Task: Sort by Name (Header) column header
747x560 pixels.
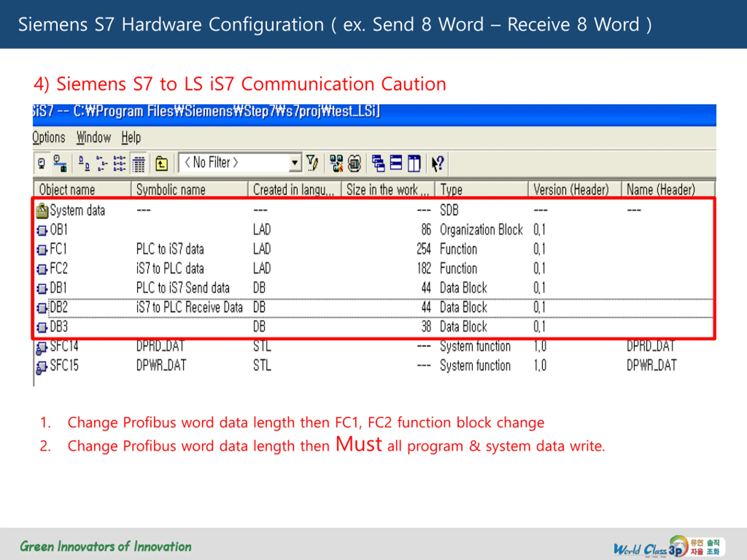Action: tap(668, 189)
